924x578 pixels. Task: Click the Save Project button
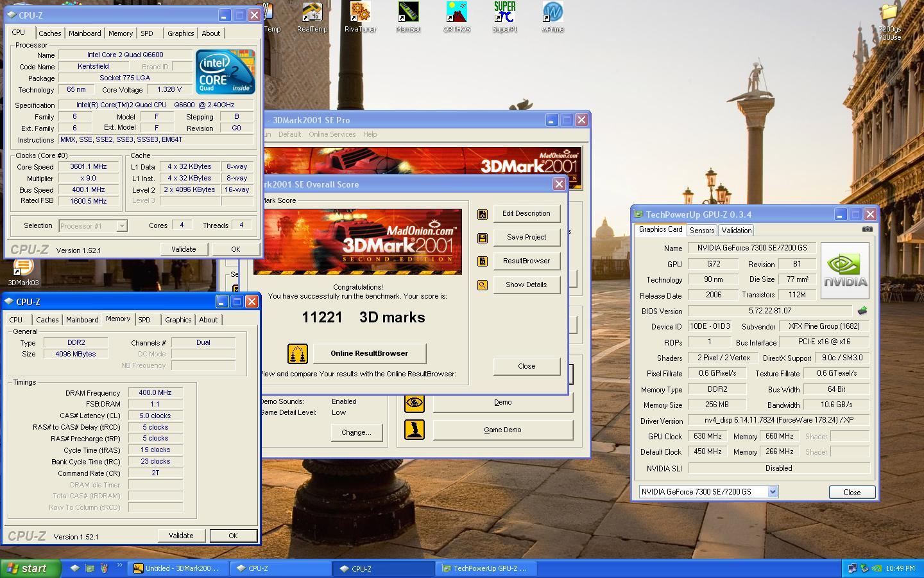click(x=526, y=237)
